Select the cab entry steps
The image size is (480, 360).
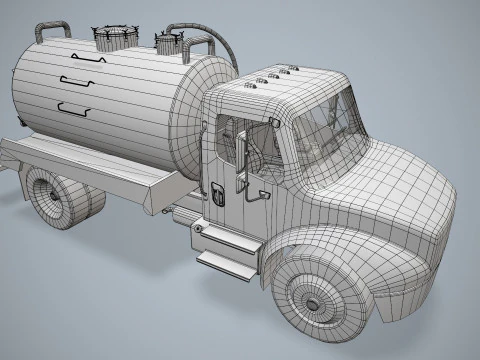(x=228, y=250)
